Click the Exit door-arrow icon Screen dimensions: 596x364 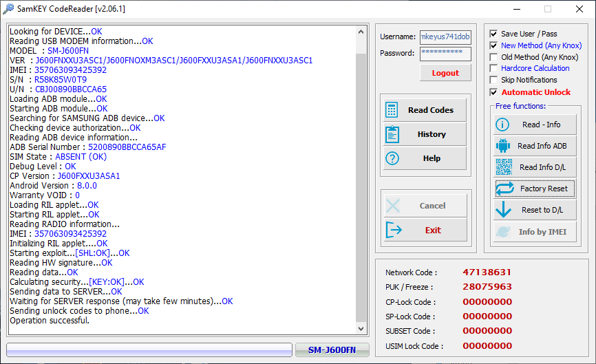tap(394, 230)
